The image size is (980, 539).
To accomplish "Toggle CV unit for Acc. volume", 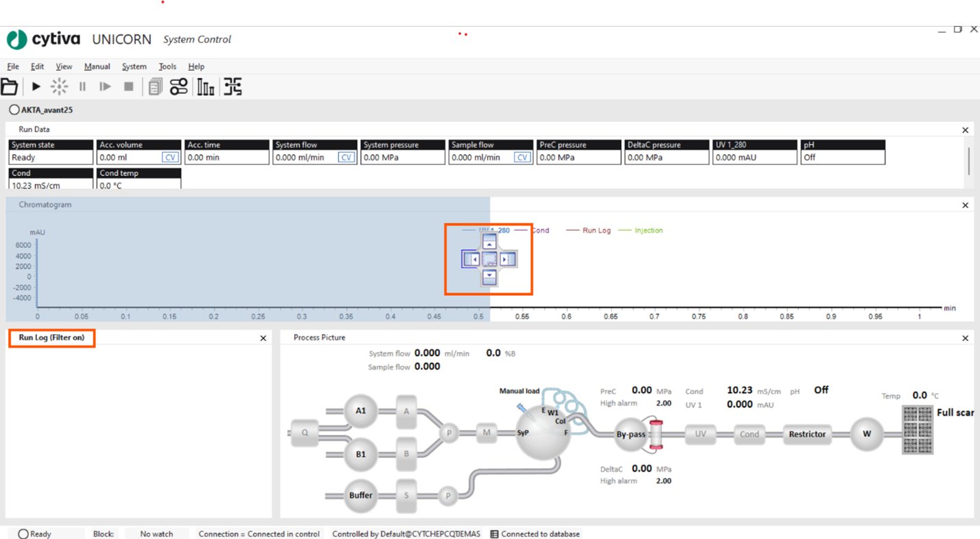I will pyautogui.click(x=170, y=158).
